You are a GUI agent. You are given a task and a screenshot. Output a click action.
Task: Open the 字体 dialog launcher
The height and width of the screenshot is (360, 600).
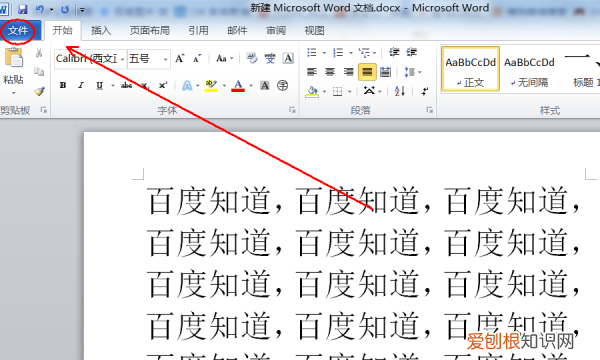coord(292,110)
